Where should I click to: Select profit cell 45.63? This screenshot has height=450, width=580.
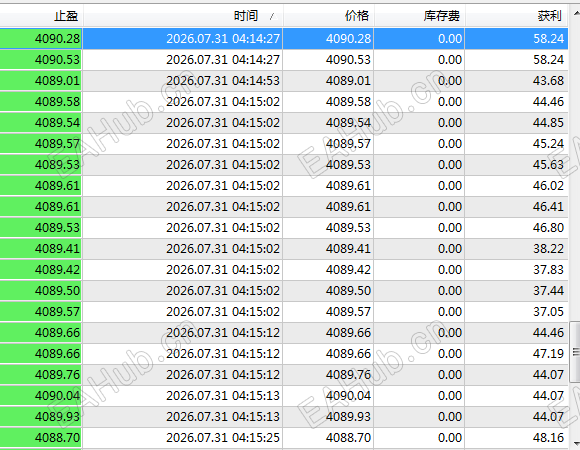[516, 165]
